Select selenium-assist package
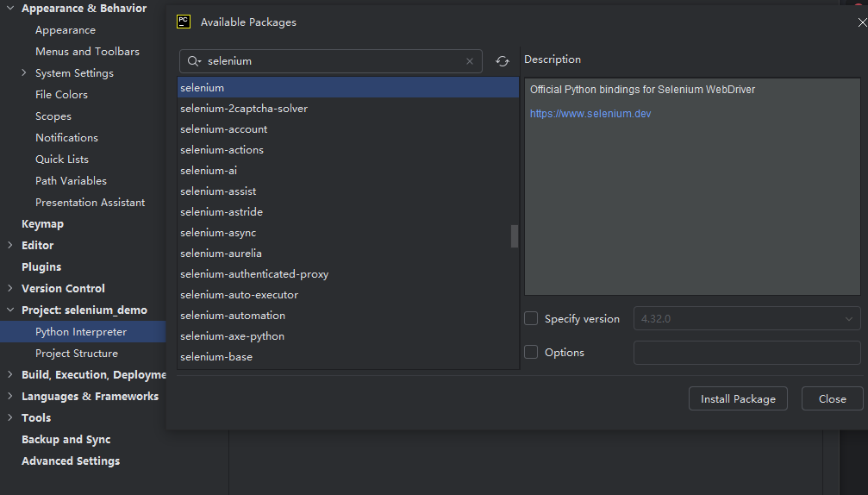Screen dimensions: 868x495 (x=347, y=191)
